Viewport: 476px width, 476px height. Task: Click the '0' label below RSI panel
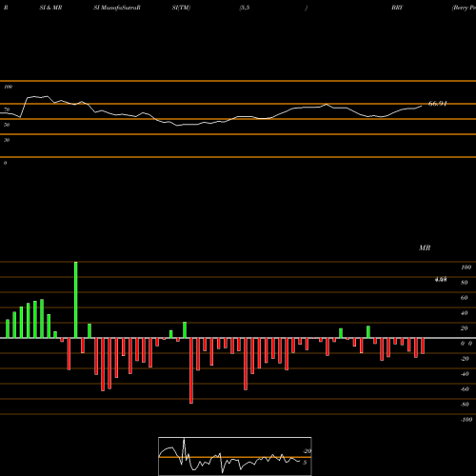[x=5, y=163]
